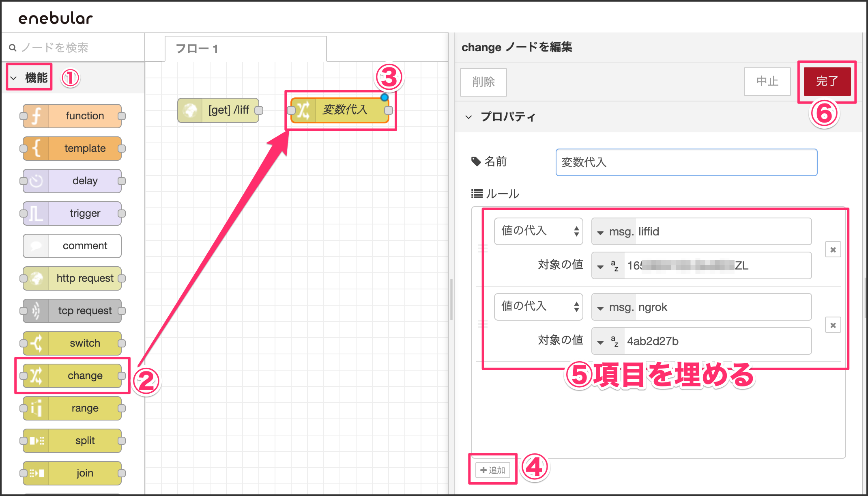Select the delay node in palette
The image size is (868, 496).
(73, 181)
